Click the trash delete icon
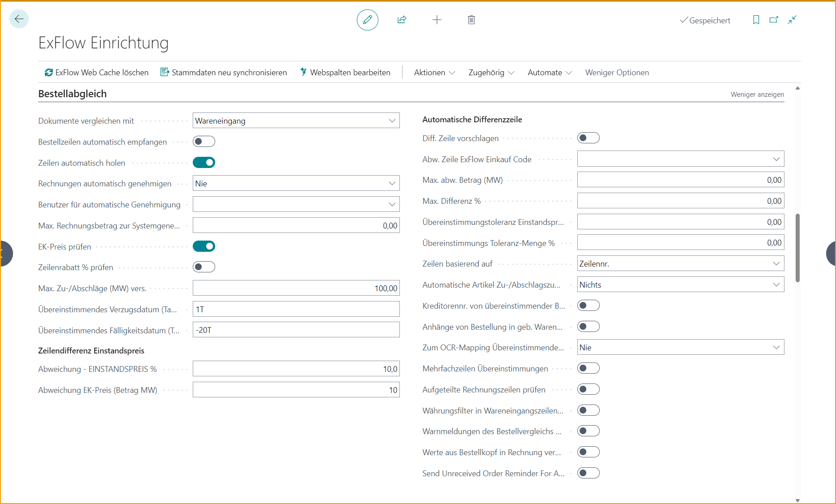836x504 pixels. point(472,20)
